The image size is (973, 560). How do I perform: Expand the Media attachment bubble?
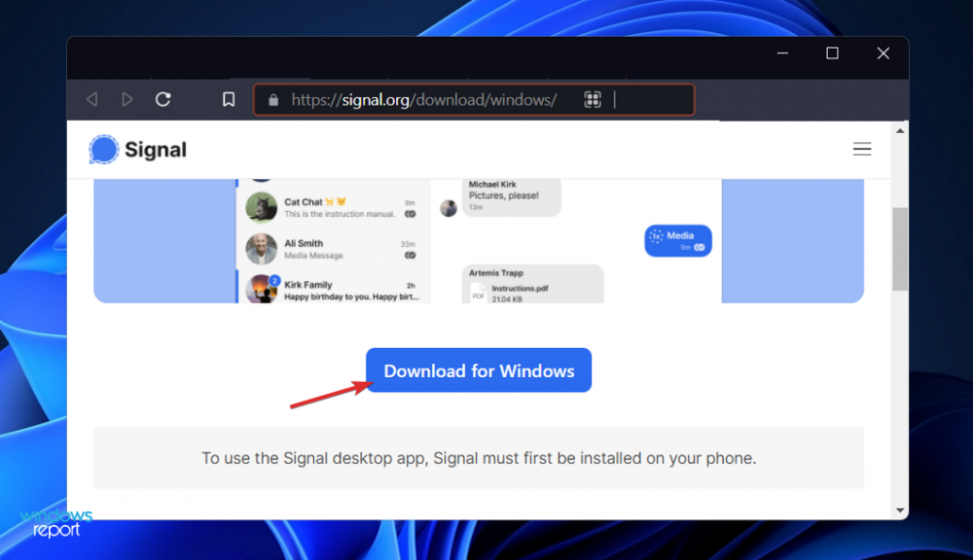(677, 240)
